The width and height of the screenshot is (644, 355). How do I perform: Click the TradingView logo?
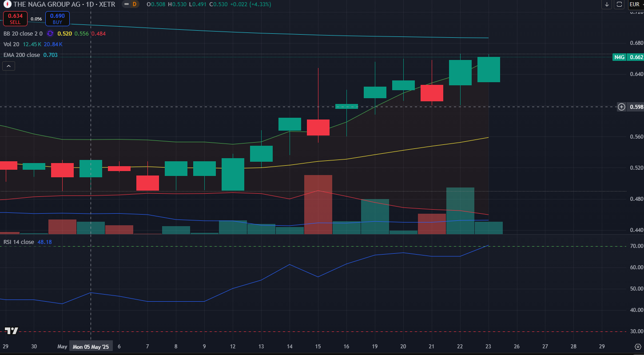(x=11, y=331)
